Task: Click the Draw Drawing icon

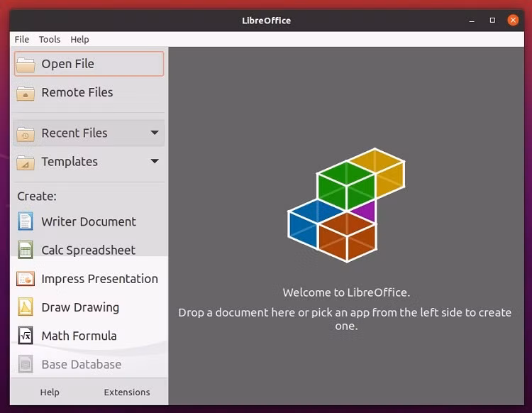Action: click(26, 307)
